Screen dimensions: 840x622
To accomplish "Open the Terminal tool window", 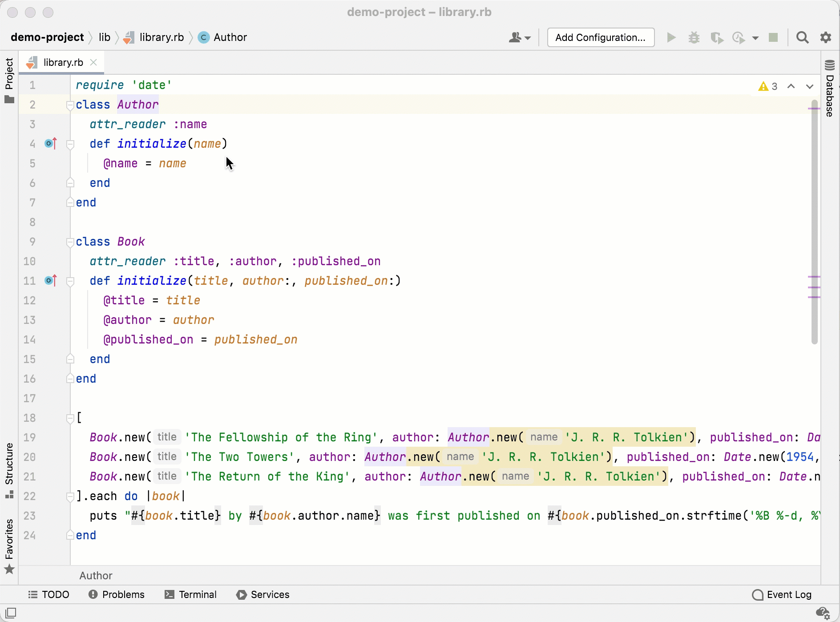I will tap(190, 594).
